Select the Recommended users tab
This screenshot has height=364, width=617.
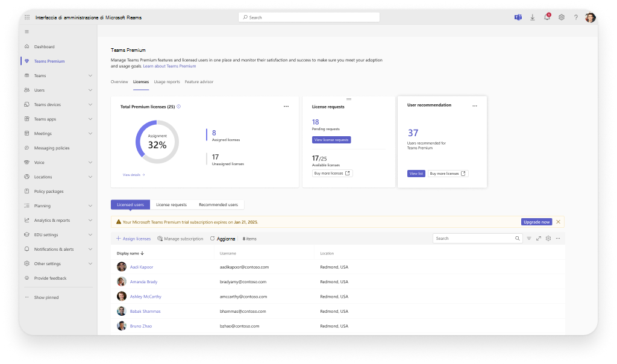[218, 204]
